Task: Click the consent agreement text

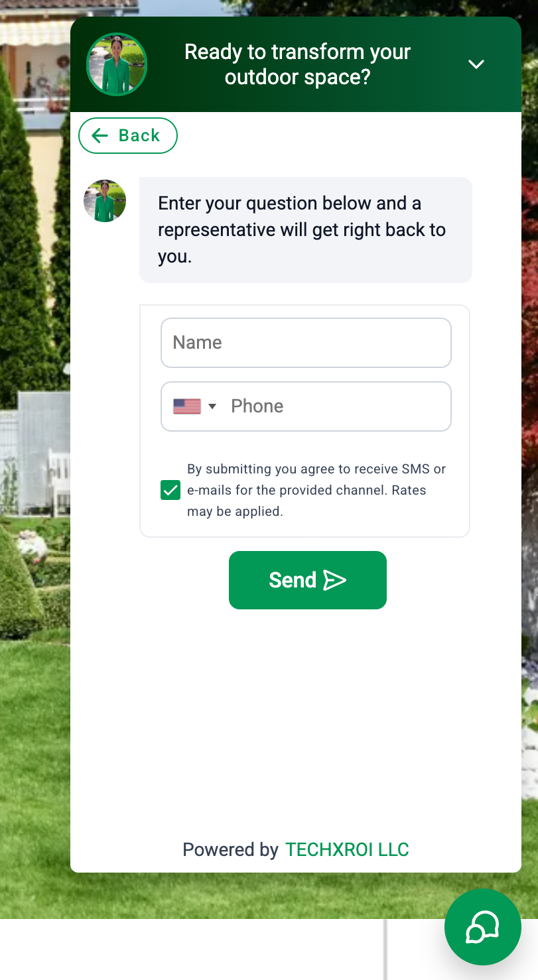Action: point(316,491)
